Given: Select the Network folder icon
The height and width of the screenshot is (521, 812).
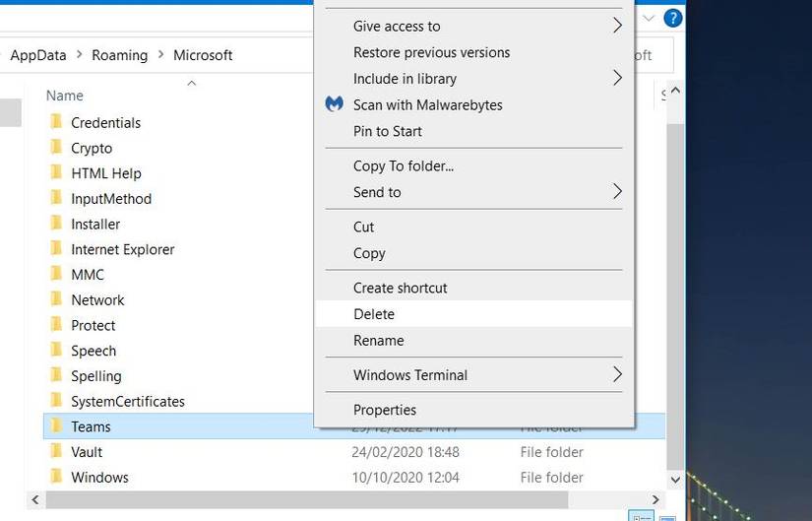Looking at the screenshot, I should (x=56, y=299).
